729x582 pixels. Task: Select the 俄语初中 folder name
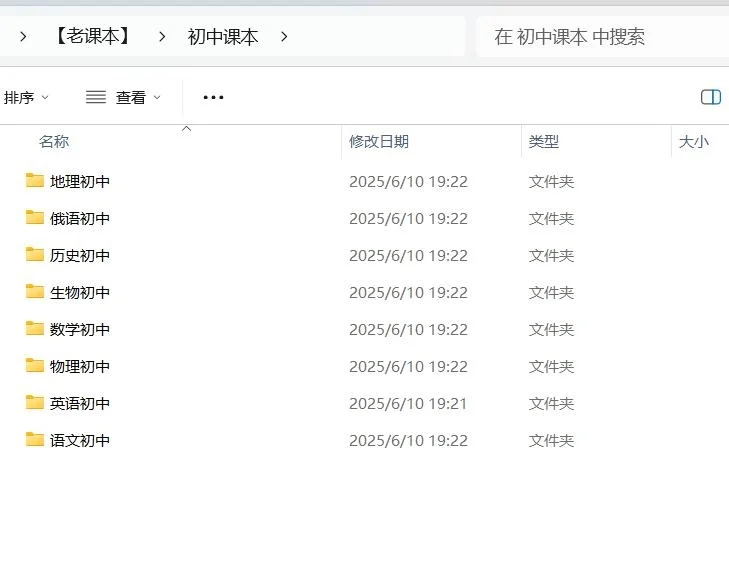[x=80, y=218]
